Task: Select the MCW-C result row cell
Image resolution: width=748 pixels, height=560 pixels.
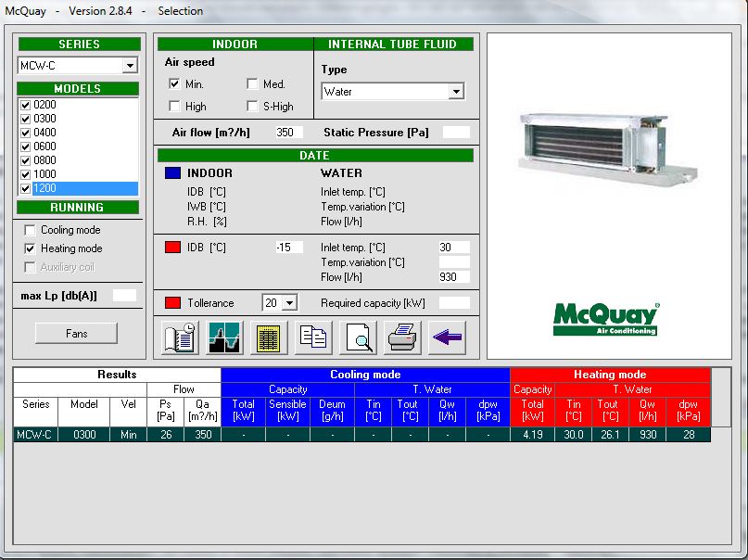Action: (x=35, y=435)
